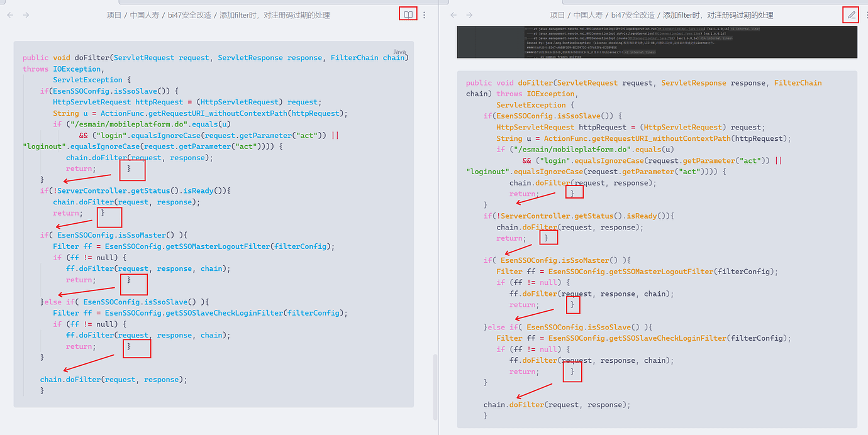Open bi47安全改造 breadcrumb in left pane
This screenshot has height=435, width=868.
[190, 15]
